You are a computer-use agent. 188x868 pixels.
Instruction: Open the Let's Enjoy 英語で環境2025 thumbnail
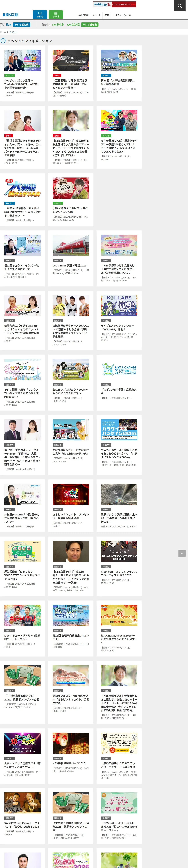(x=71, y=245)
